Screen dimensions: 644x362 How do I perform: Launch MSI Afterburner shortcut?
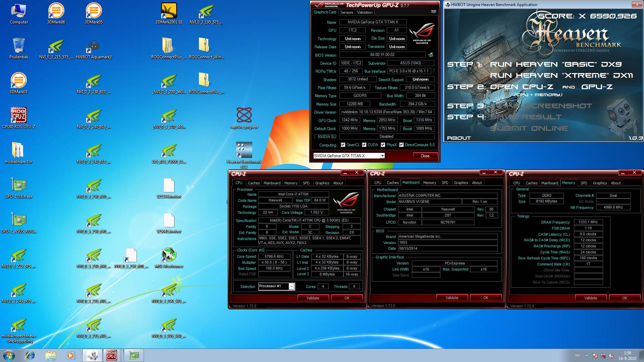[x=169, y=257]
